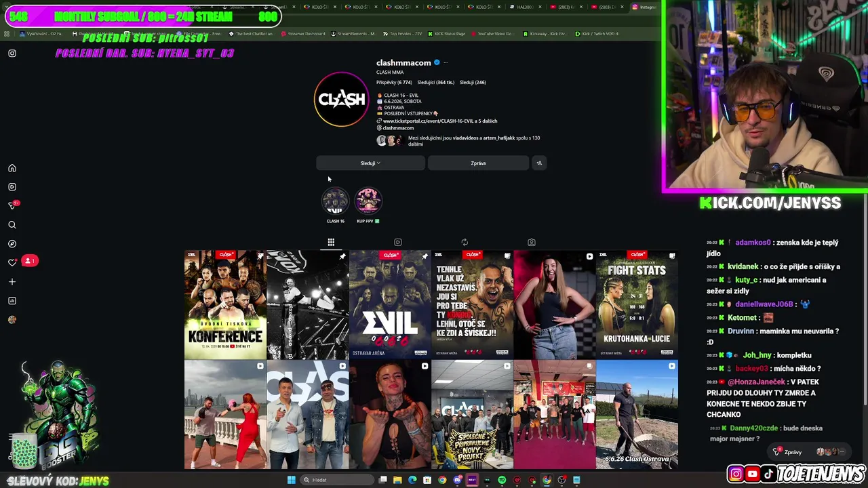Open the 6.6.26 Clash Ostrava post

pos(637,415)
